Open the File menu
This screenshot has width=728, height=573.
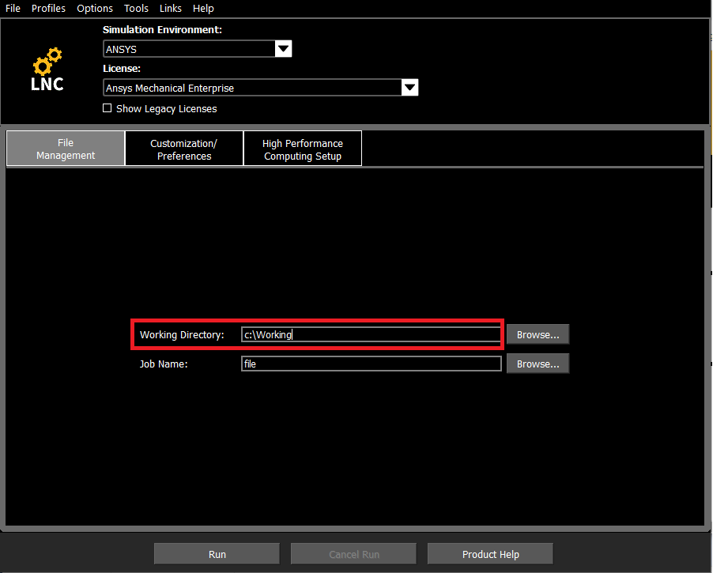coord(13,9)
